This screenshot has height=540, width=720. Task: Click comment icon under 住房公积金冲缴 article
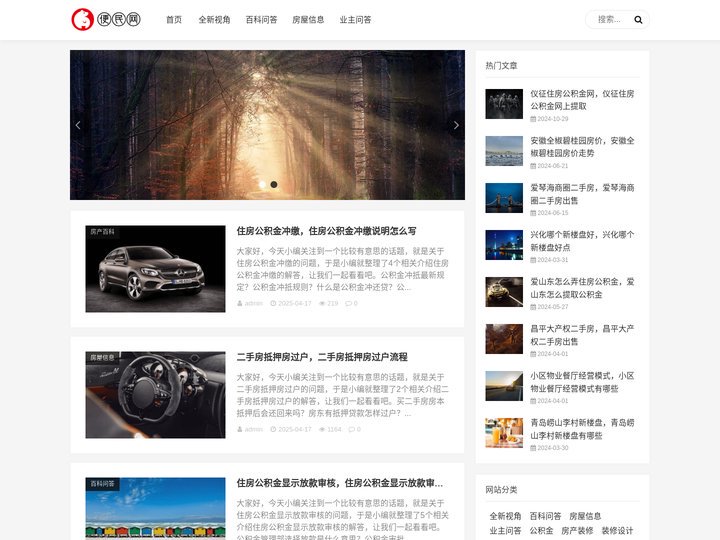[349, 304]
